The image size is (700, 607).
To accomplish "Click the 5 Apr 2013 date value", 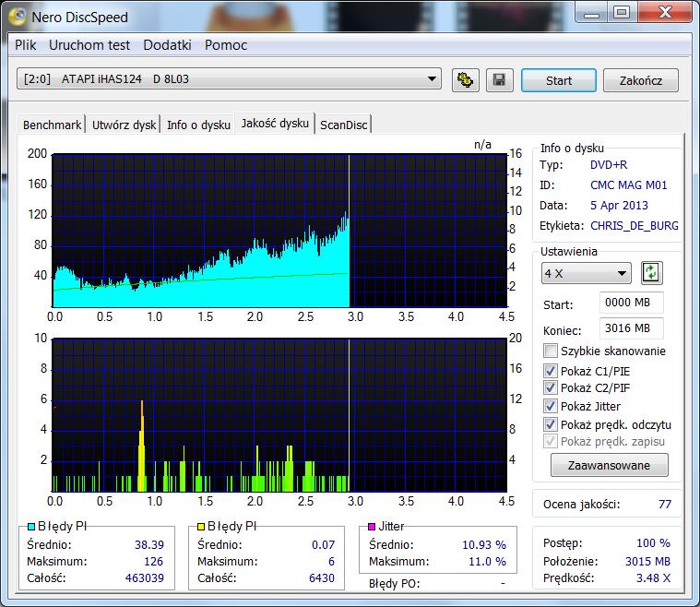I will pyautogui.click(x=619, y=206).
